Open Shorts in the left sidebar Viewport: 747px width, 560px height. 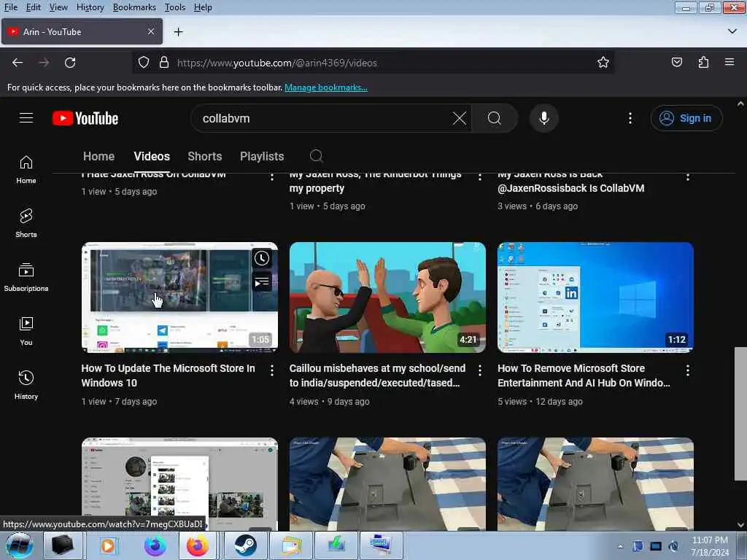tap(26, 223)
